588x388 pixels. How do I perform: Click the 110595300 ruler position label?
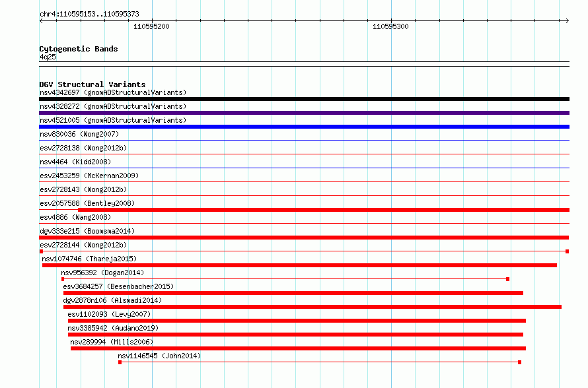coord(390,26)
